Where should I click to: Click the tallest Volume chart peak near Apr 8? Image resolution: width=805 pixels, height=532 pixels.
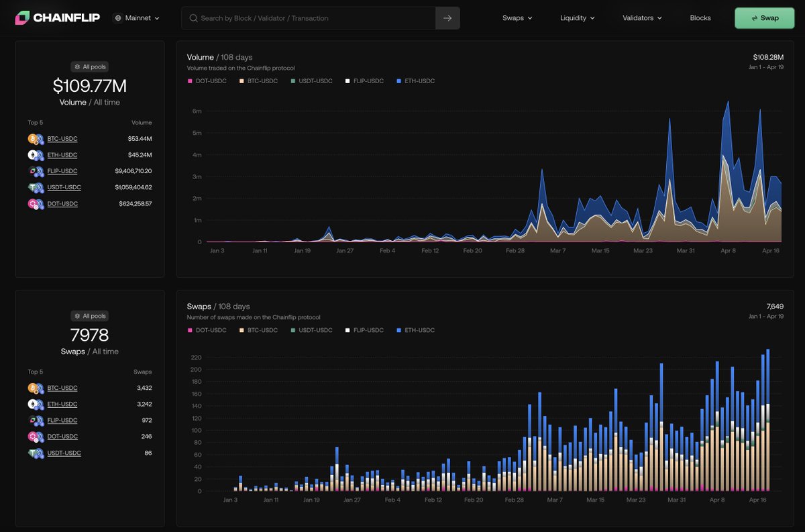[728, 103]
